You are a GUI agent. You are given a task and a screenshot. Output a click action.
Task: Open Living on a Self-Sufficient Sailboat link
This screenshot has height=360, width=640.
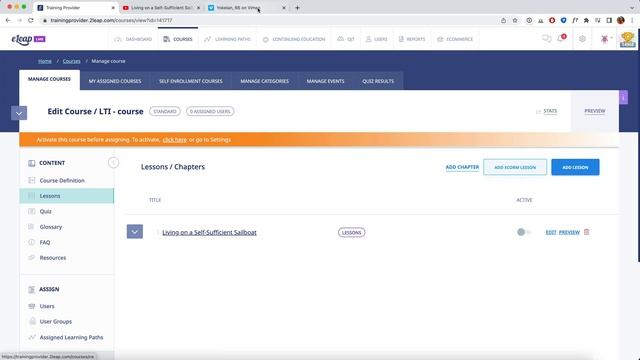coord(209,232)
